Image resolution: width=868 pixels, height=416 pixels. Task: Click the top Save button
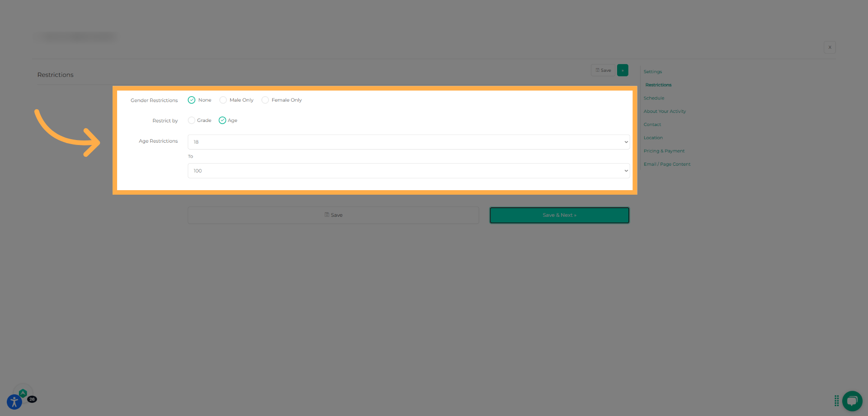tap(603, 70)
